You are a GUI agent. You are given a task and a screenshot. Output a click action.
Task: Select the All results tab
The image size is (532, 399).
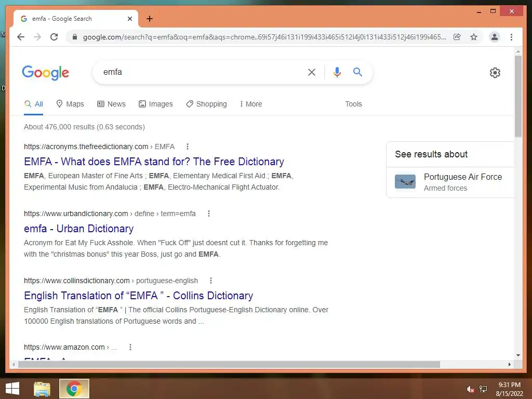(34, 104)
